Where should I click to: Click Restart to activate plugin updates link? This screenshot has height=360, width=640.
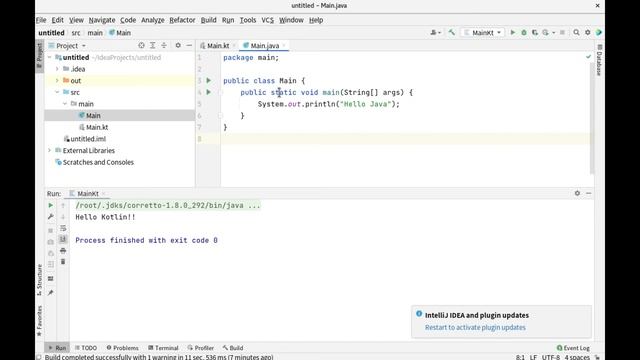point(475,327)
